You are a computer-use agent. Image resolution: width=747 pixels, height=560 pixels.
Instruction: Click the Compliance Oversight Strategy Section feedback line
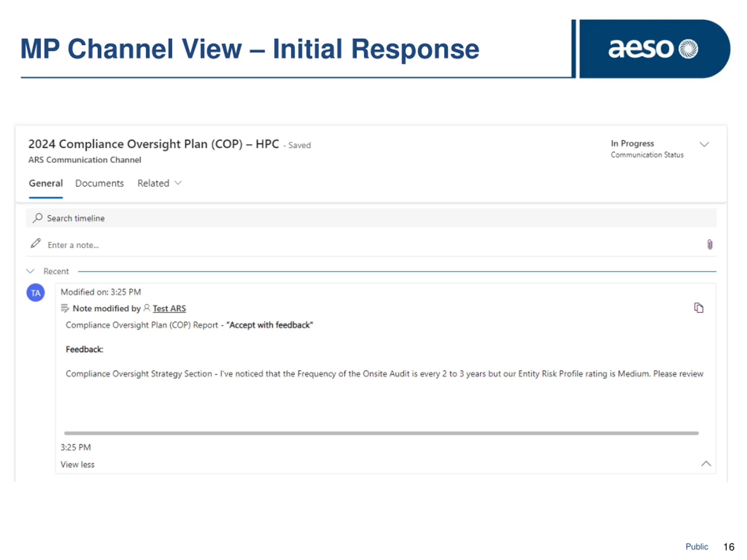(384, 374)
